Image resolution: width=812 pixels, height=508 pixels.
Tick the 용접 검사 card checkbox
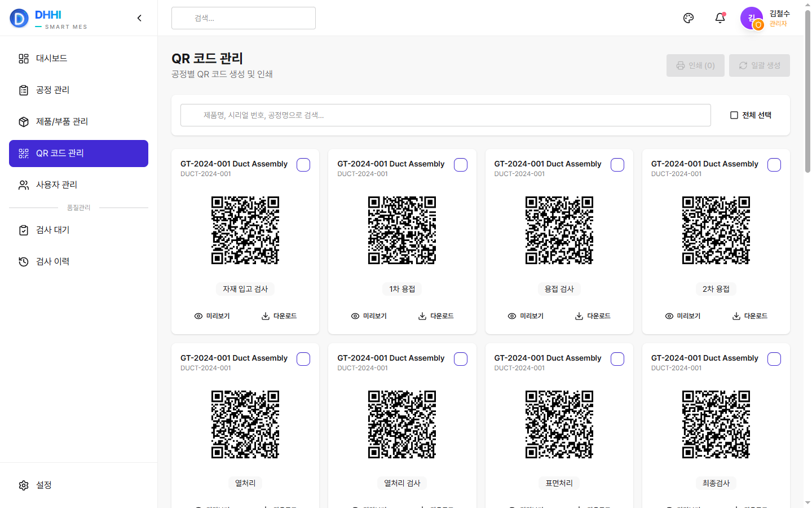[x=617, y=165]
